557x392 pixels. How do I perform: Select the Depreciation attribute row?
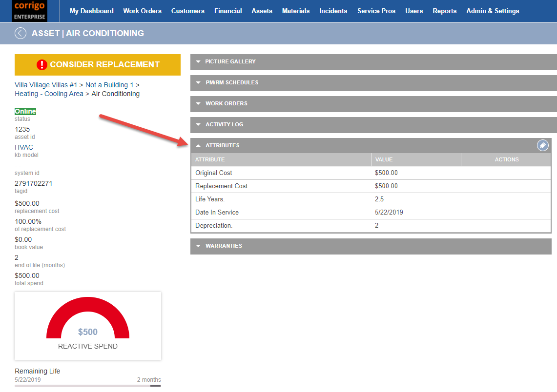[371, 225]
